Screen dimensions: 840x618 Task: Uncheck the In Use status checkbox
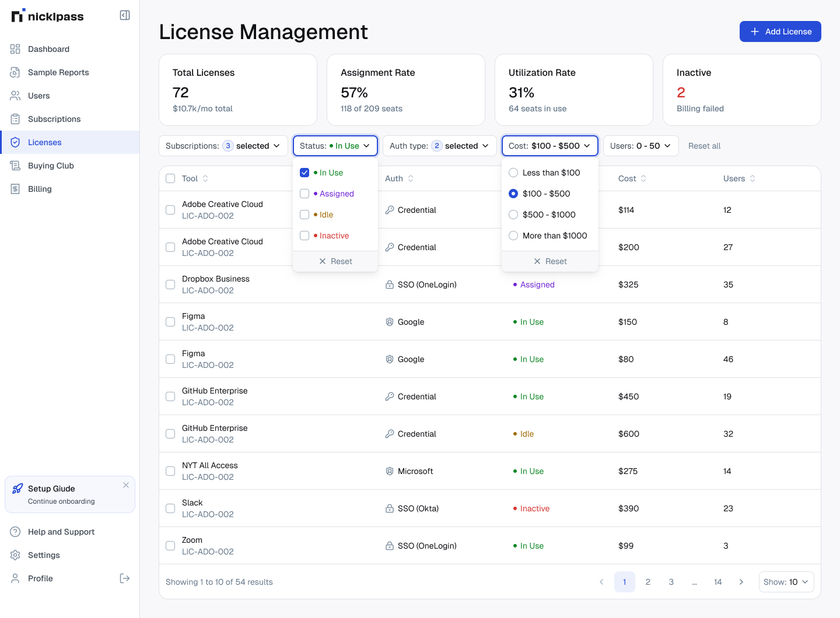pos(304,173)
